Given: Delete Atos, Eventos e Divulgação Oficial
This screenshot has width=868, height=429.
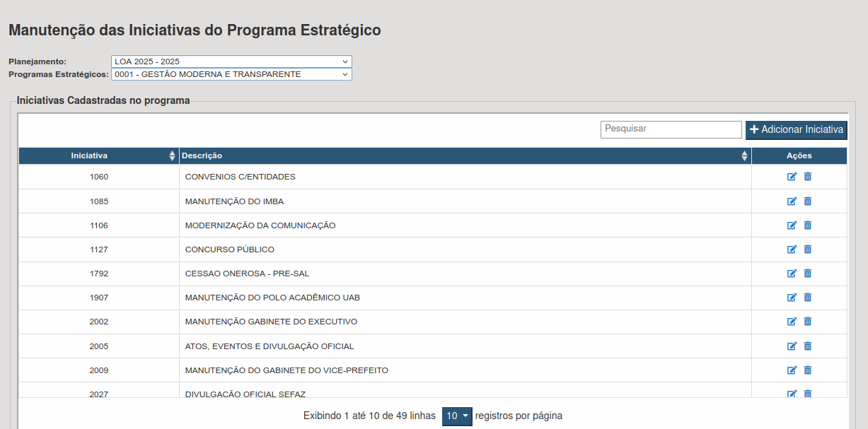Looking at the screenshot, I should coord(807,346).
